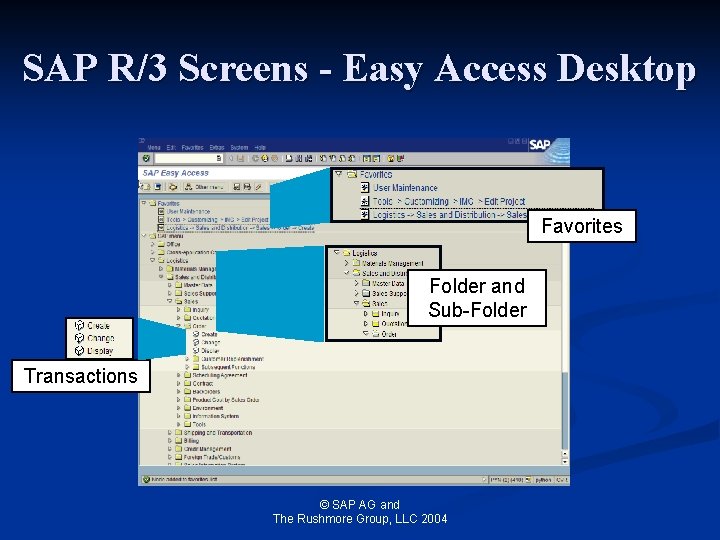
Task: Select the Customer Requirement folder under Order
Action: pyautogui.click(x=228, y=359)
